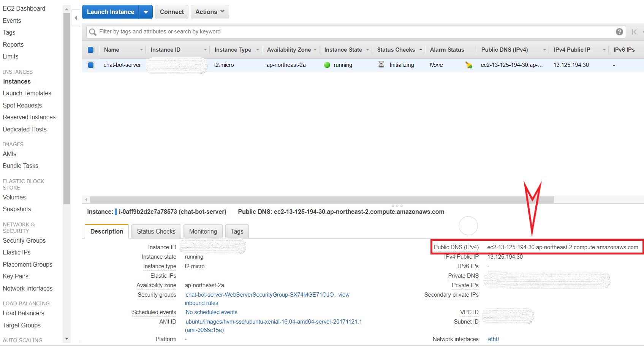
Task: Open Key Pairs in sidebar
Action: (x=16, y=276)
